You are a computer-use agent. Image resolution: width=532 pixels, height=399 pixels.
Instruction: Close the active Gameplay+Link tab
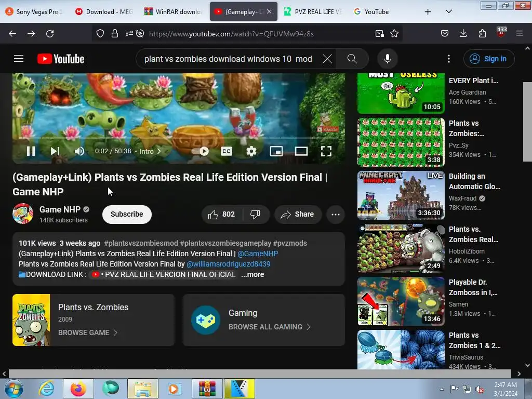tap(270, 11)
